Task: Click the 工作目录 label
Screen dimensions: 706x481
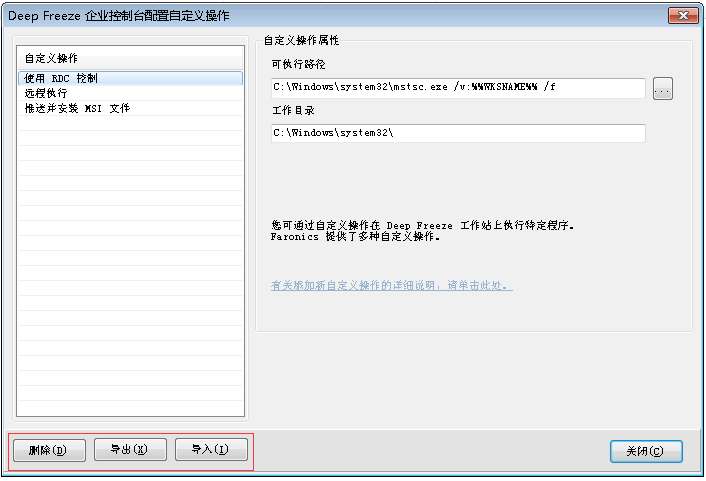Action: [292, 109]
